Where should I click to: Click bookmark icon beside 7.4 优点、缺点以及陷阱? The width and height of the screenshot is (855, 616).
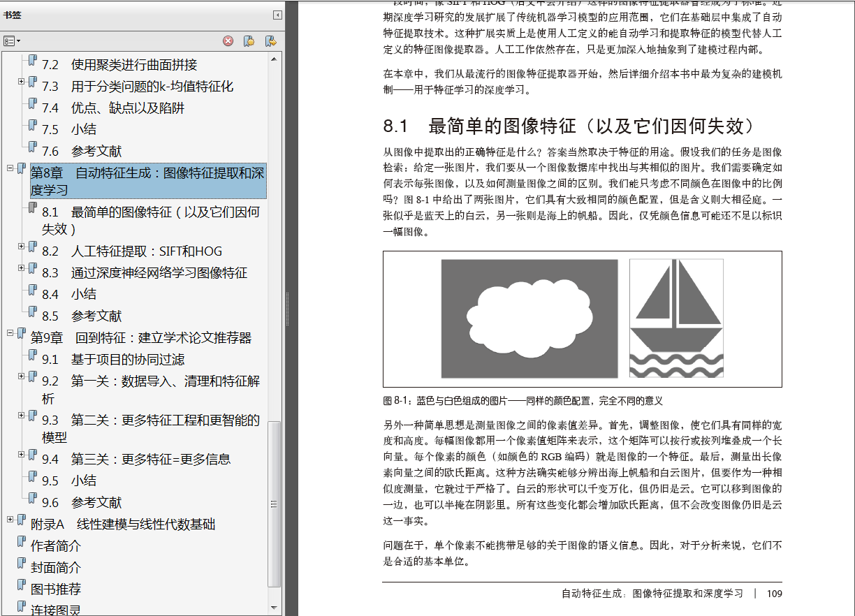32,104
